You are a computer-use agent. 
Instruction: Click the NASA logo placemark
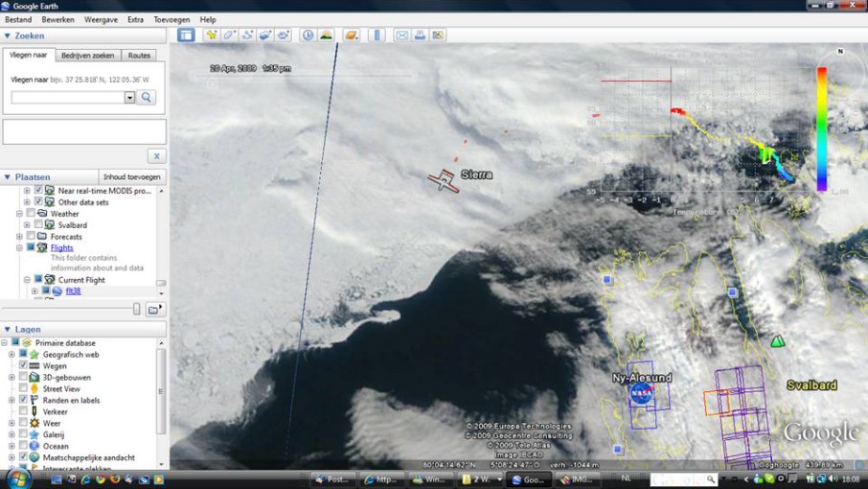(642, 393)
